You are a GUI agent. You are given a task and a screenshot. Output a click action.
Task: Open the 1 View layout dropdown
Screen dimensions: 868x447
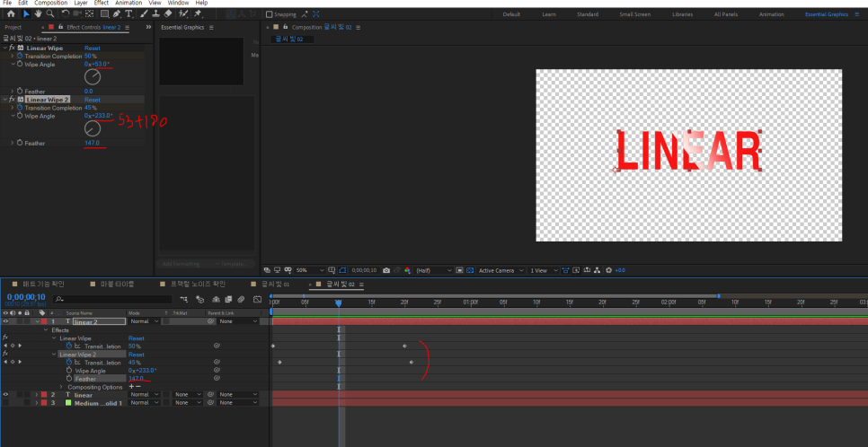click(543, 270)
